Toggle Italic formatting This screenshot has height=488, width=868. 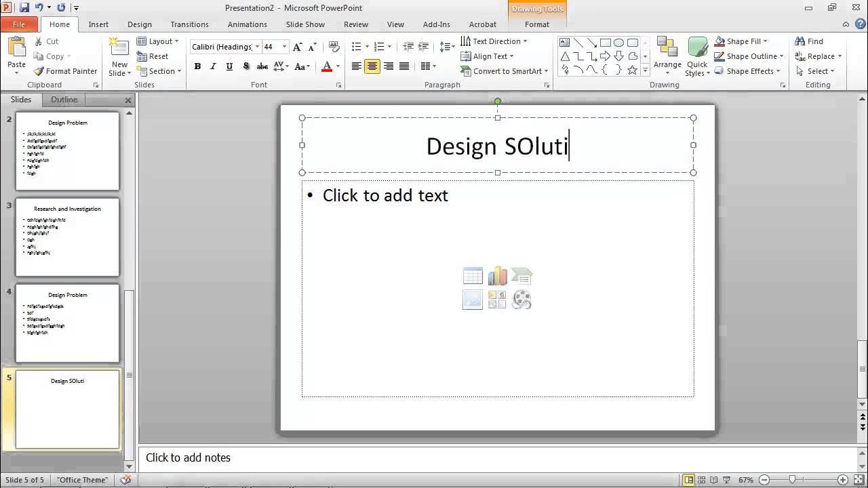[x=213, y=66]
